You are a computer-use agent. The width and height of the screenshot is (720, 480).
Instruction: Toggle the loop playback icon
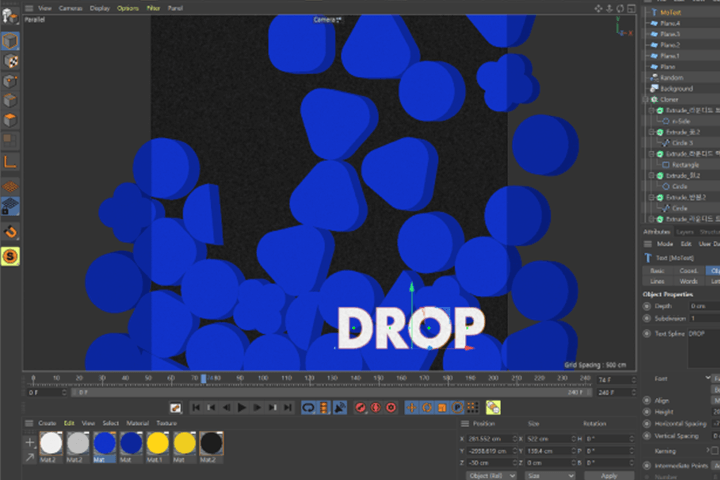(309, 407)
